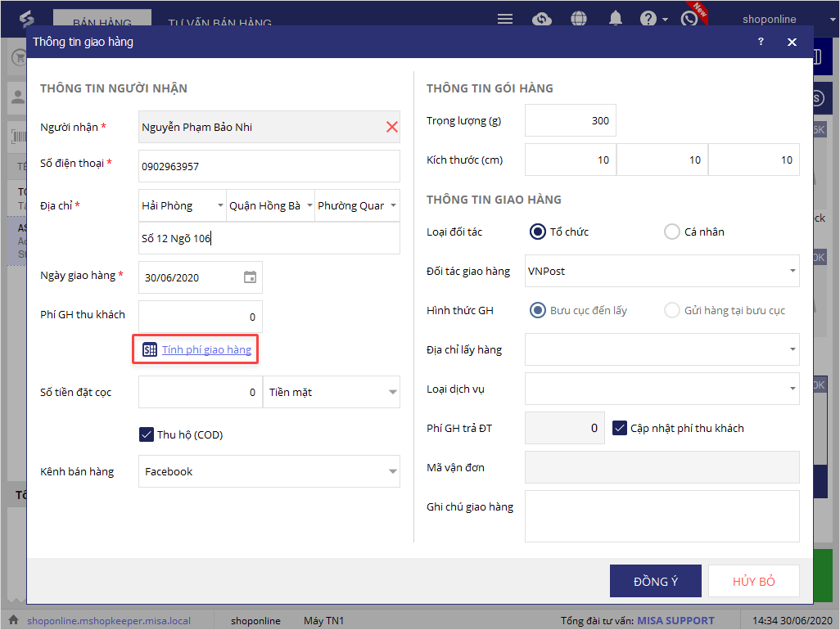Image resolution: width=840 pixels, height=630 pixels.
Task: Open notifications bell icon
Action: pyautogui.click(x=615, y=19)
